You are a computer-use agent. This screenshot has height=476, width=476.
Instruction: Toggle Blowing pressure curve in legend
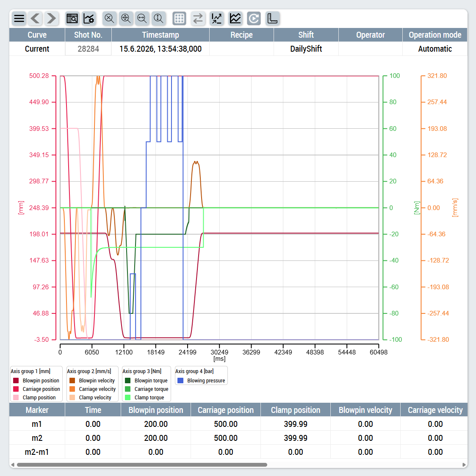pyautogui.click(x=201, y=381)
